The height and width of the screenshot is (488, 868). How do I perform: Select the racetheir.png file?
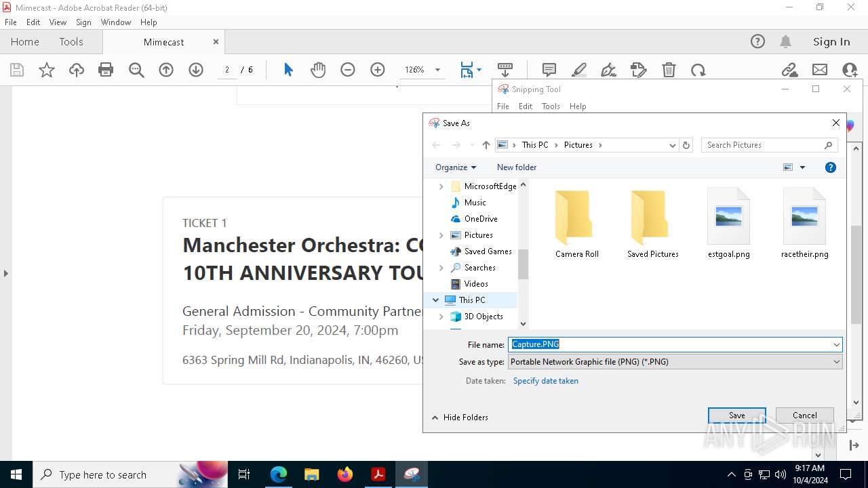coord(805,224)
